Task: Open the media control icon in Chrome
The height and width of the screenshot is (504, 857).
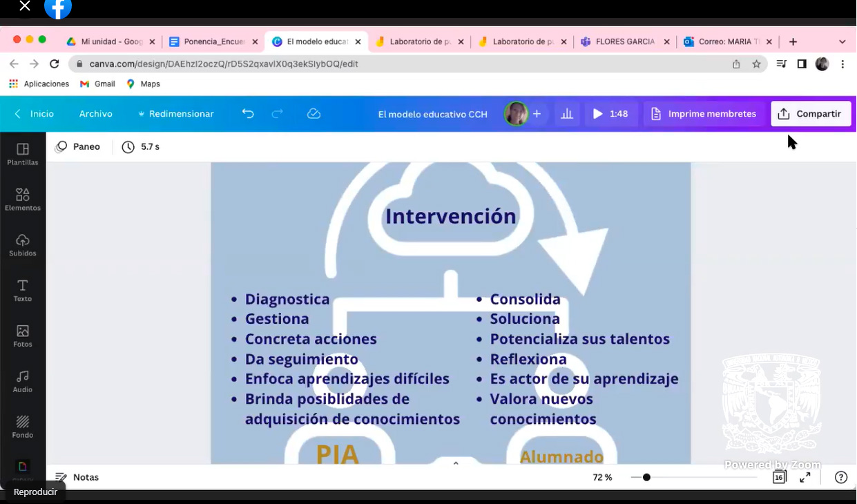Action: [782, 64]
